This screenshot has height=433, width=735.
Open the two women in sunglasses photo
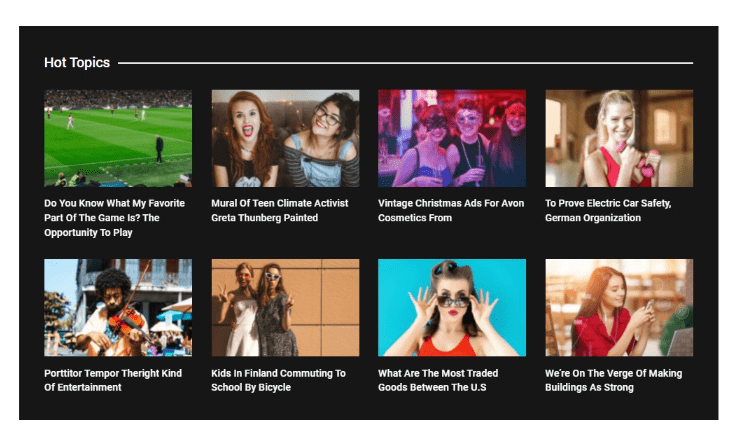(285, 307)
